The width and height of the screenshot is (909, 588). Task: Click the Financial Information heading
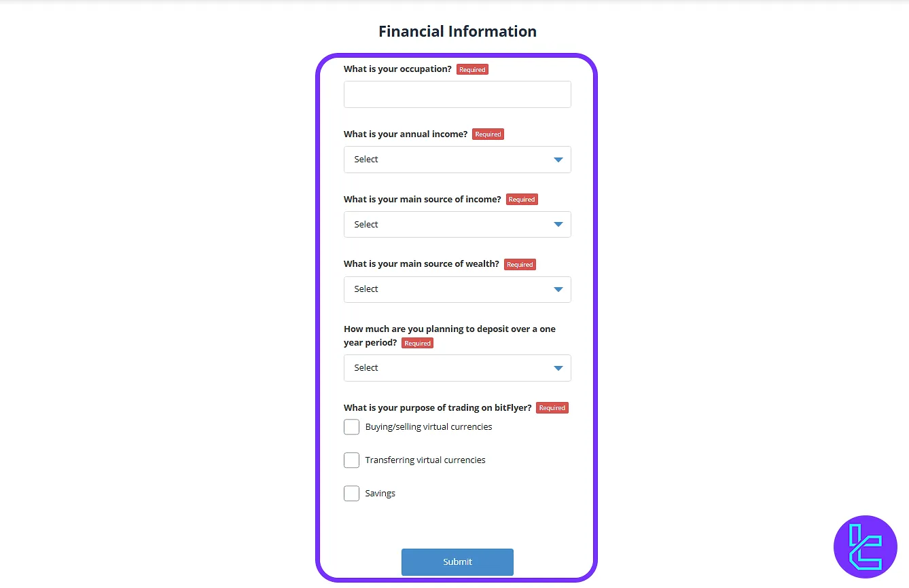457,31
